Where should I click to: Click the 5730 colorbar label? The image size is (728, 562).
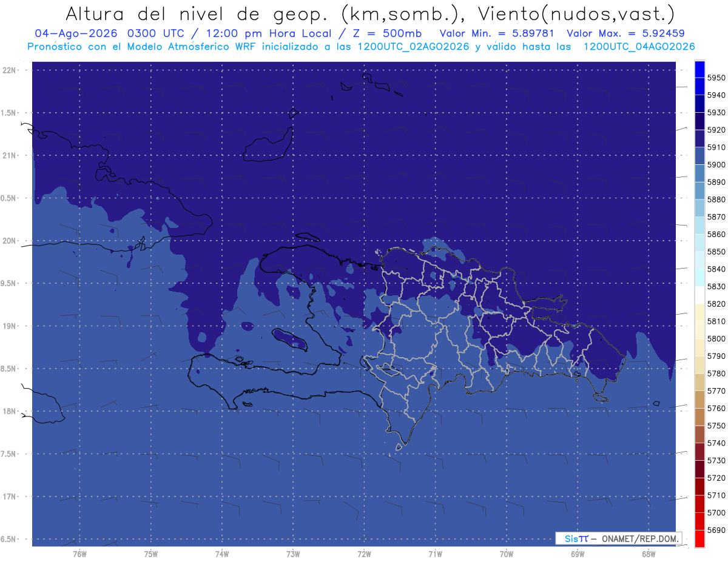point(716,461)
